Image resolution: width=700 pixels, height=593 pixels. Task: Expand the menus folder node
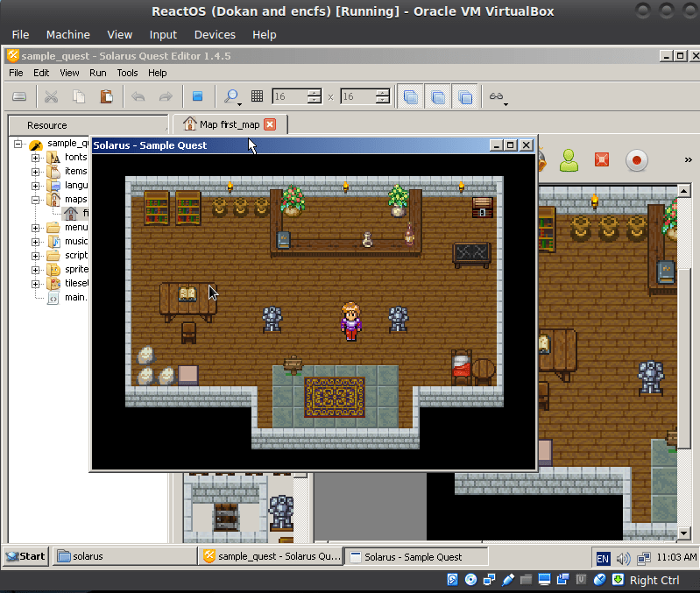(x=35, y=228)
